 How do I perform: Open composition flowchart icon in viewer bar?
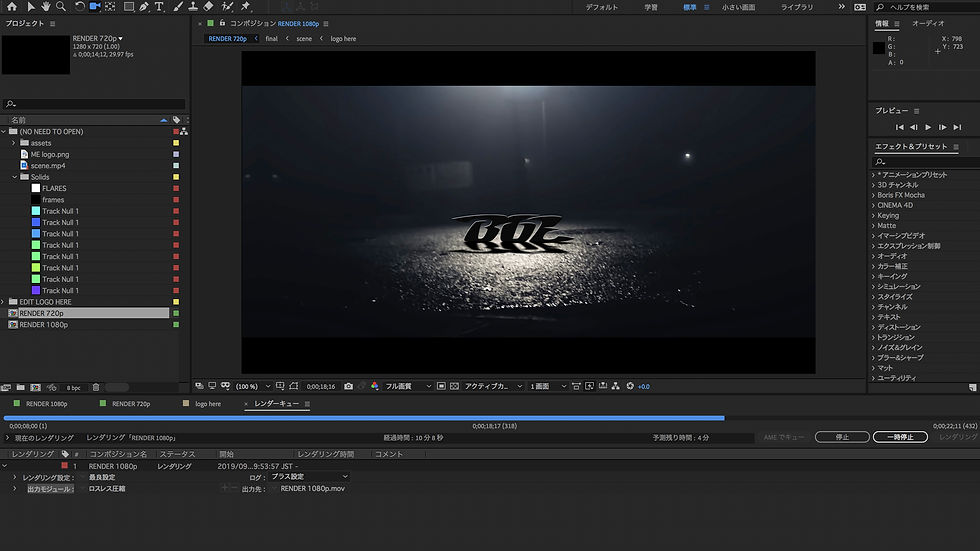pyautogui.click(x=616, y=386)
